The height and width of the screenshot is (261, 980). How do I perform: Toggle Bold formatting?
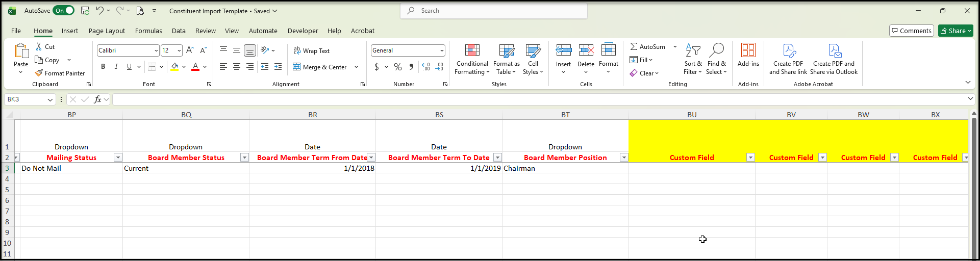(103, 67)
